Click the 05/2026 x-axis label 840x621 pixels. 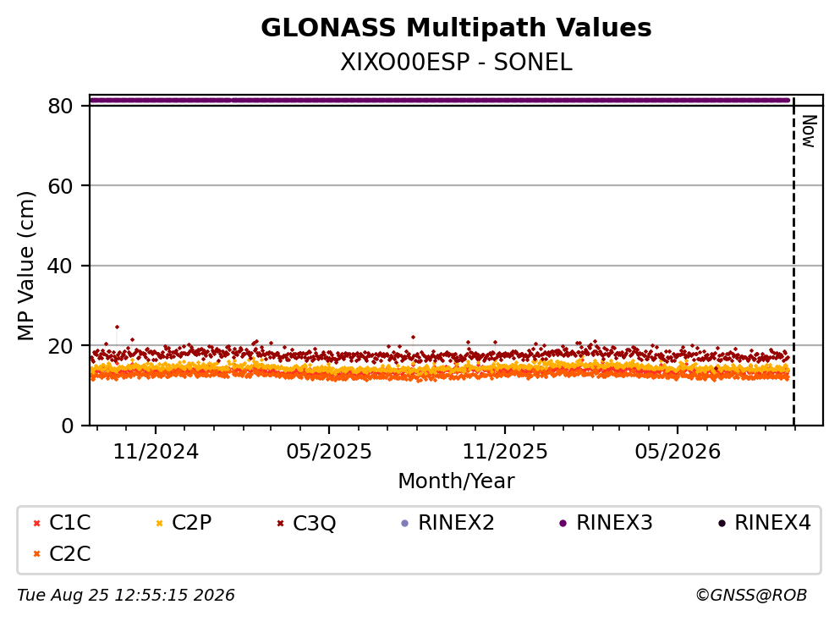coord(678,452)
